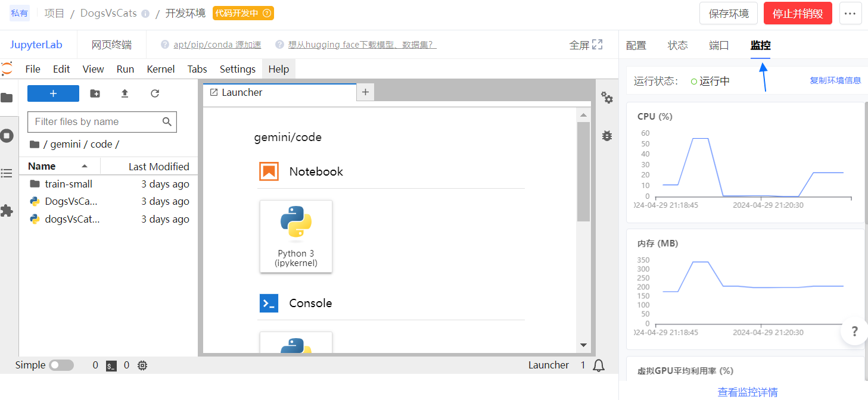This screenshot has height=400, width=868.
Task: Open the 查看监控详情 link
Action: (x=748, y=392)
